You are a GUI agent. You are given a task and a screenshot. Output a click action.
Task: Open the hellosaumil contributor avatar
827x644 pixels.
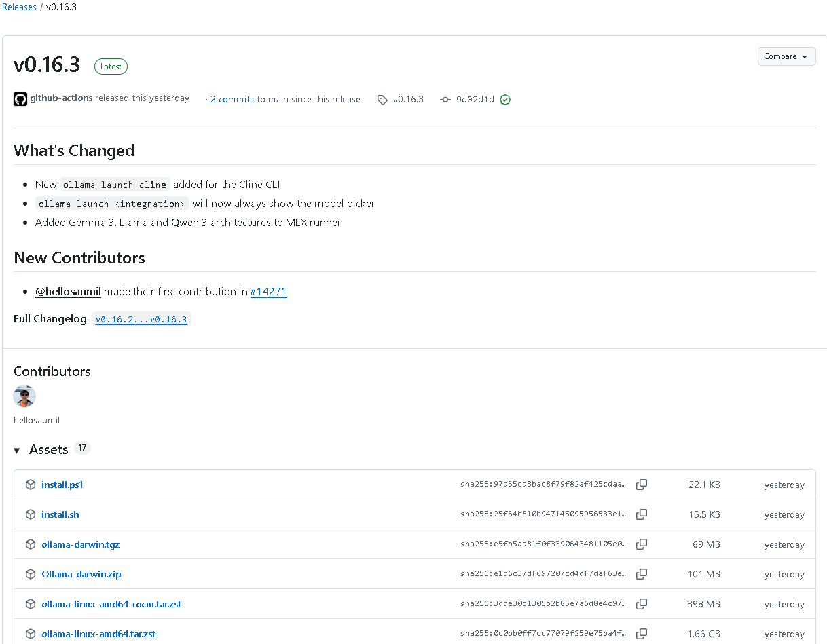(24, 396)
